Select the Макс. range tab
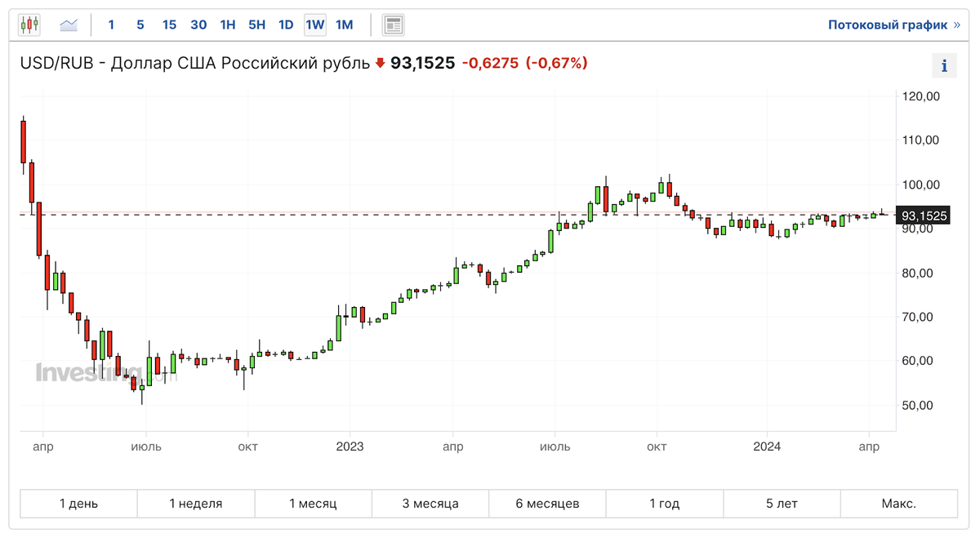The height and width of the screenshot is (538, 980). pyautogui.click(x=898, y=504)
